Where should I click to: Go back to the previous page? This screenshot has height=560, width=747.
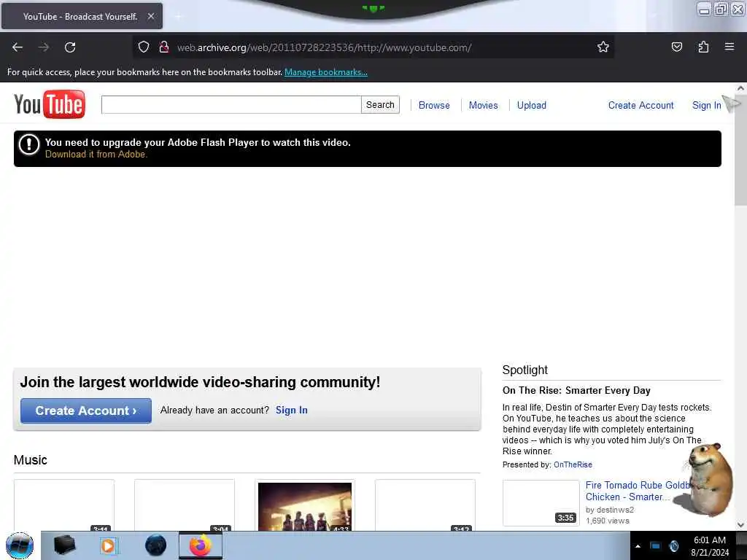coord(18,47)
